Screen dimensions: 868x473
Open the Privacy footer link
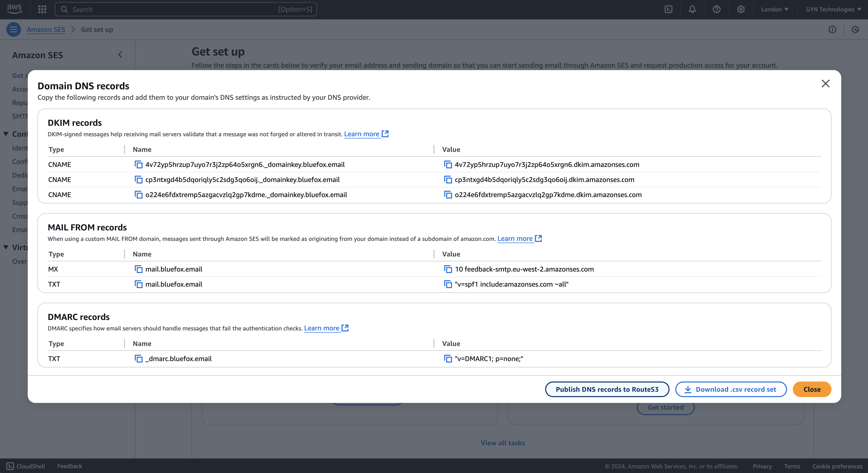(x=762, y=466)
